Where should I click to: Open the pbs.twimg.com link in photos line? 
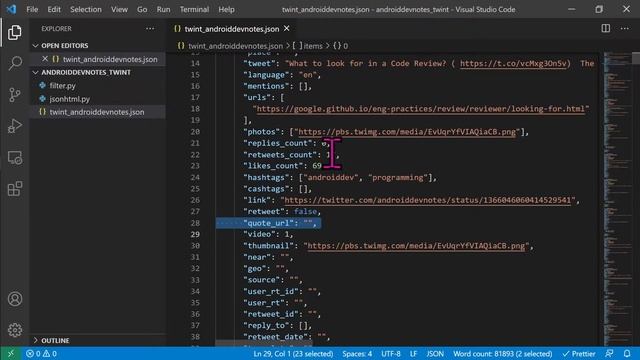pyautogui.click(x=407, y=132)
